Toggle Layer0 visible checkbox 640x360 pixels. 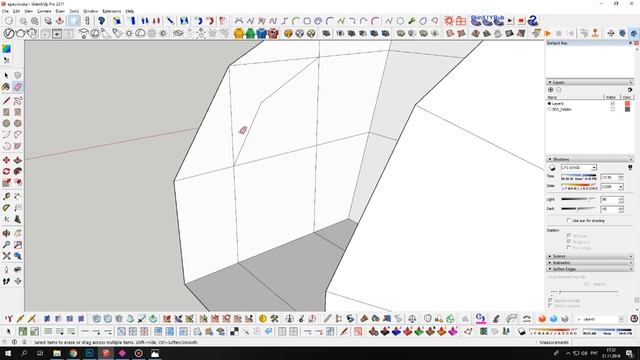point(612,104)
